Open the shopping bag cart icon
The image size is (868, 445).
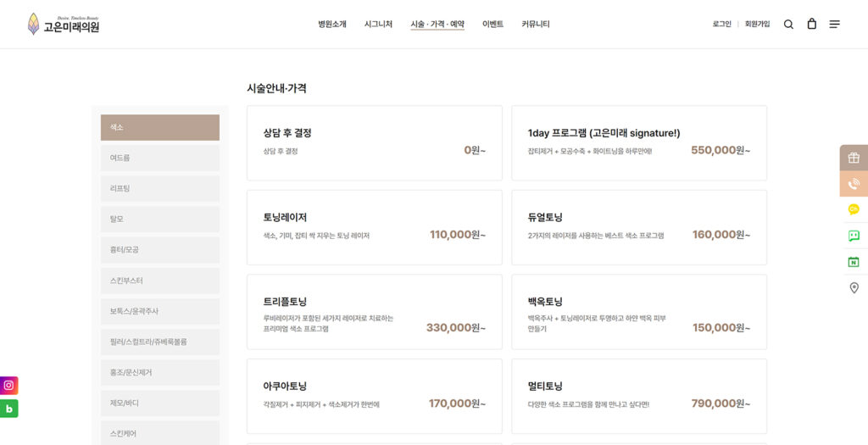click(811, 25)
